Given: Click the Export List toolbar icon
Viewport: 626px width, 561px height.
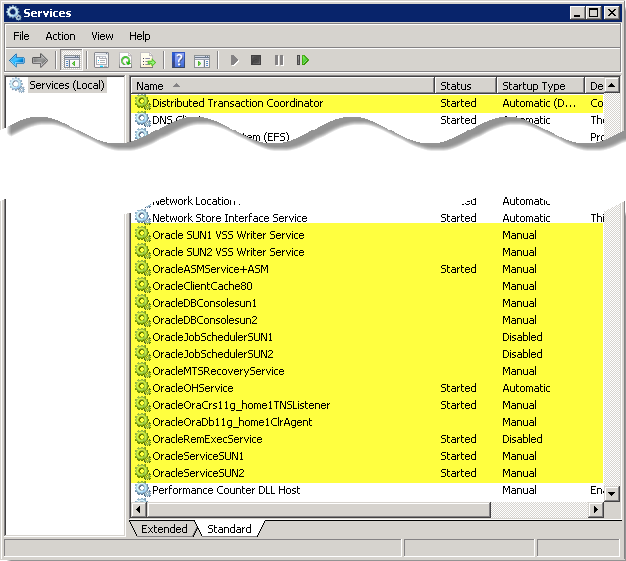Looking at the screenshot, I should [148, 61].
